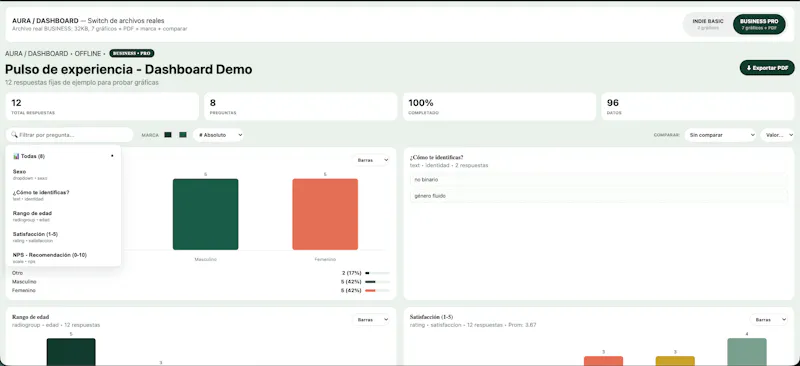Click the 96 Datos stat card
This screenshot has width=800, height=366.
tap(698, 107)
